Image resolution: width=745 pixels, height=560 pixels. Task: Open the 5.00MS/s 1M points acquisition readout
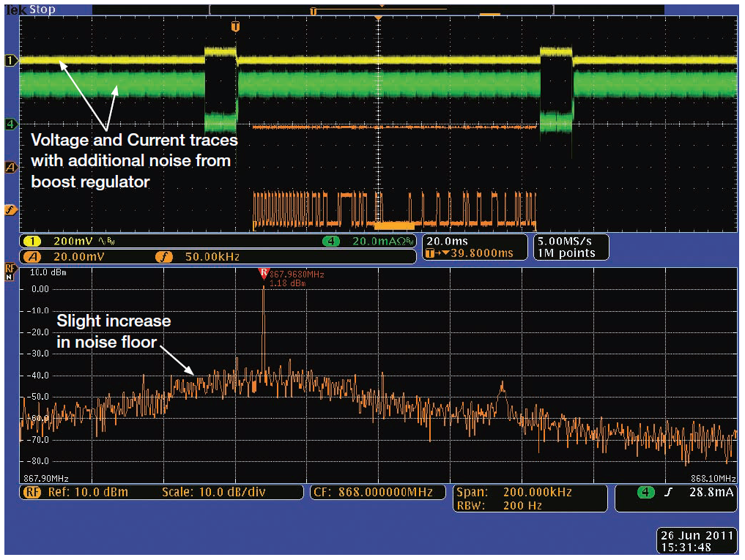[x=571, y=247]
